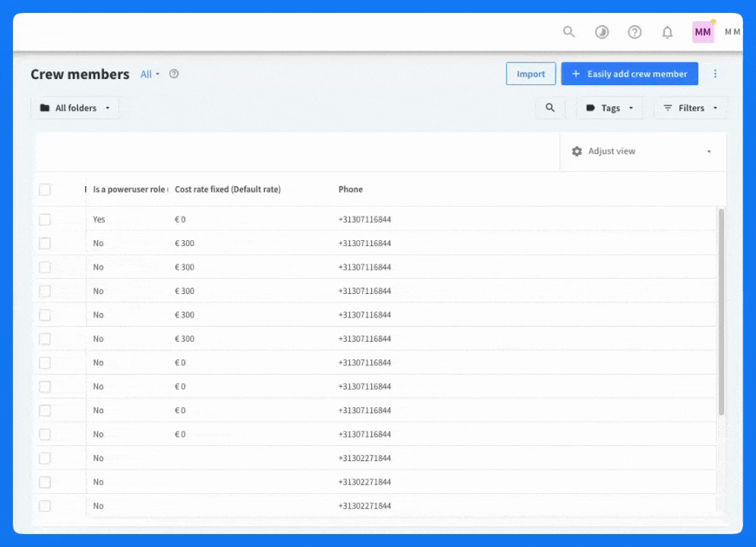
Task: Open the timer icon in top bar
Action: [602, 32]
